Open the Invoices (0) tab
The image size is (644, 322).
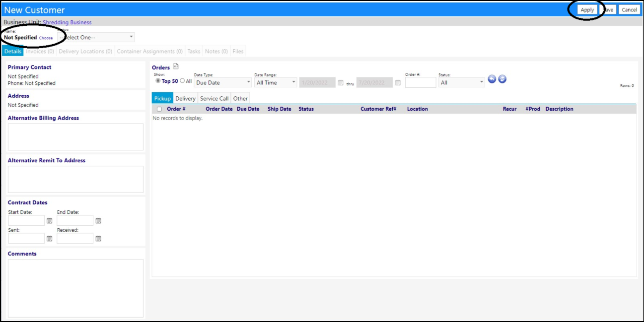tap(40, 51)
